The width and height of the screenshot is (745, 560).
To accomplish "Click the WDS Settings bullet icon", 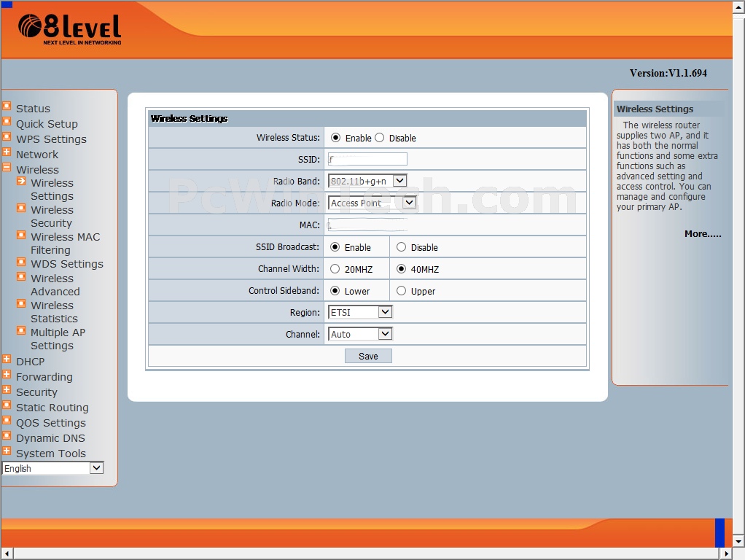I will point(22,262).
